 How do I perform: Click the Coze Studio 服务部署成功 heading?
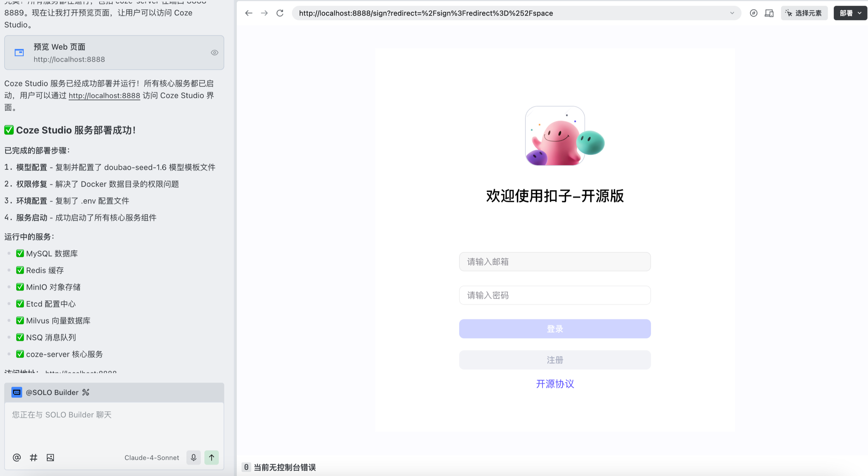point(70,131)
